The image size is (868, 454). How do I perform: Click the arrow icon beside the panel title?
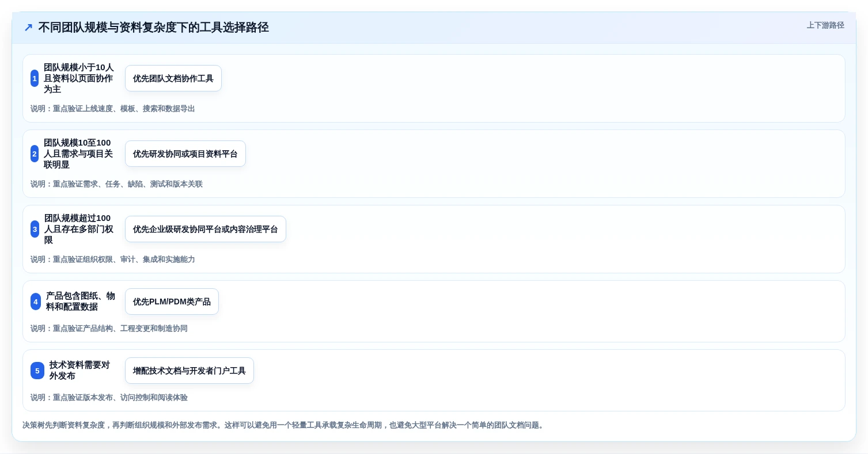point(28,28)
